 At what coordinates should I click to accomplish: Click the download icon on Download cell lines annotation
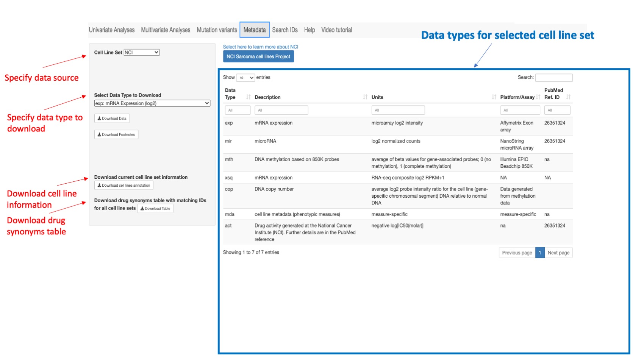99,185
